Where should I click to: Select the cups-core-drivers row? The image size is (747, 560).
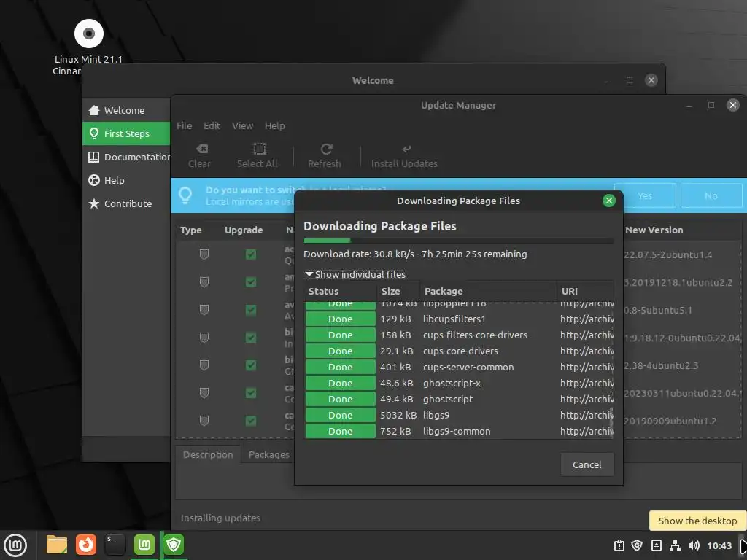[460, 351]
